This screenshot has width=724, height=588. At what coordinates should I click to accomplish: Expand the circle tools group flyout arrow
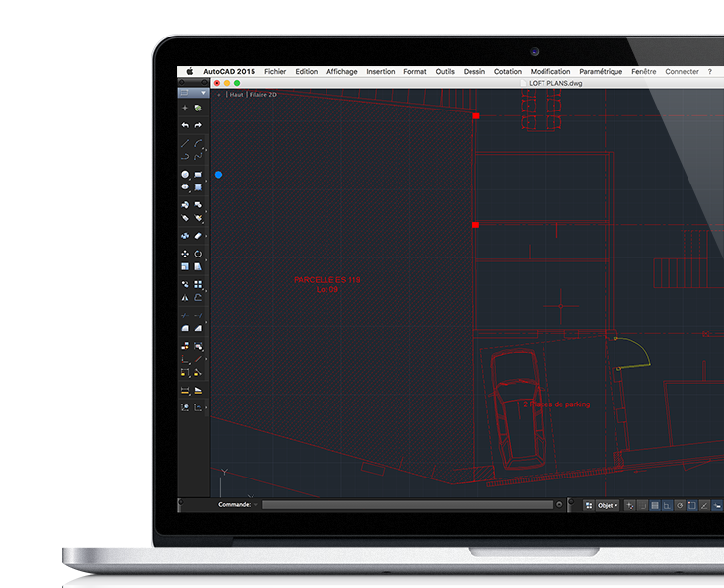click(x=206, y=181)
